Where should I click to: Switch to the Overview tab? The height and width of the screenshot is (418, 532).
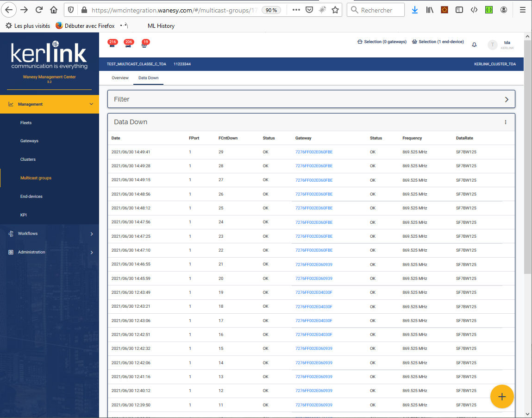pyautogui.click(x=120, y=78)
